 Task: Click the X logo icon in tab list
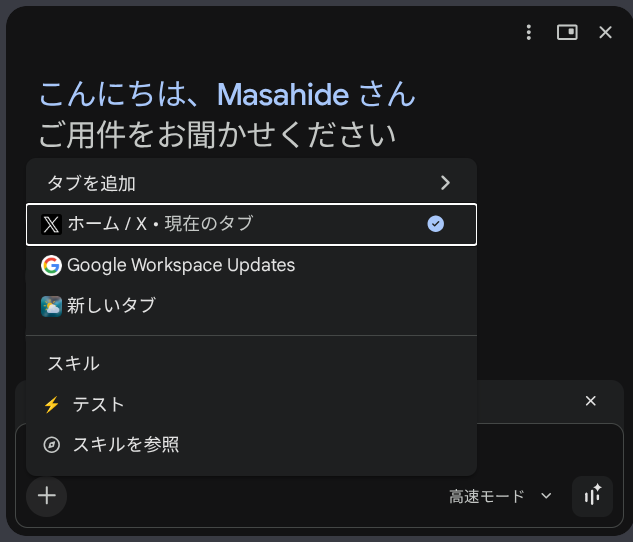pyautogui.click(x=51, y=224)
